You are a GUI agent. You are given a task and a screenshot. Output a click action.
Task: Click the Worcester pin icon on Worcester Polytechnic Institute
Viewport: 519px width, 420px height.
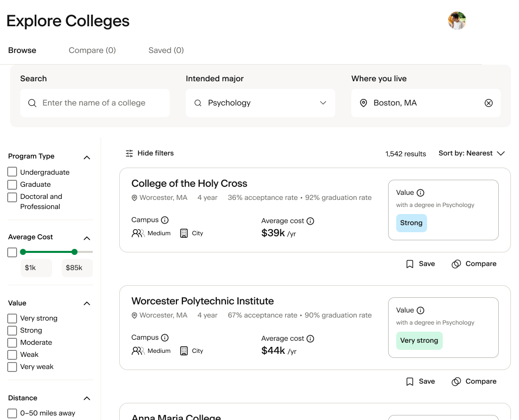134,316
